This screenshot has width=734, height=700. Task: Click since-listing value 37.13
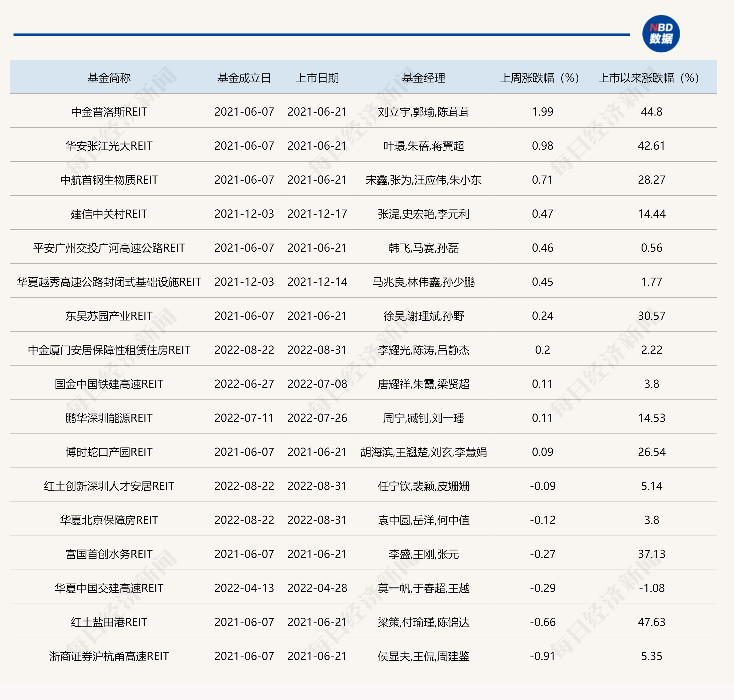pyautogui.click(x=652, y=554)
